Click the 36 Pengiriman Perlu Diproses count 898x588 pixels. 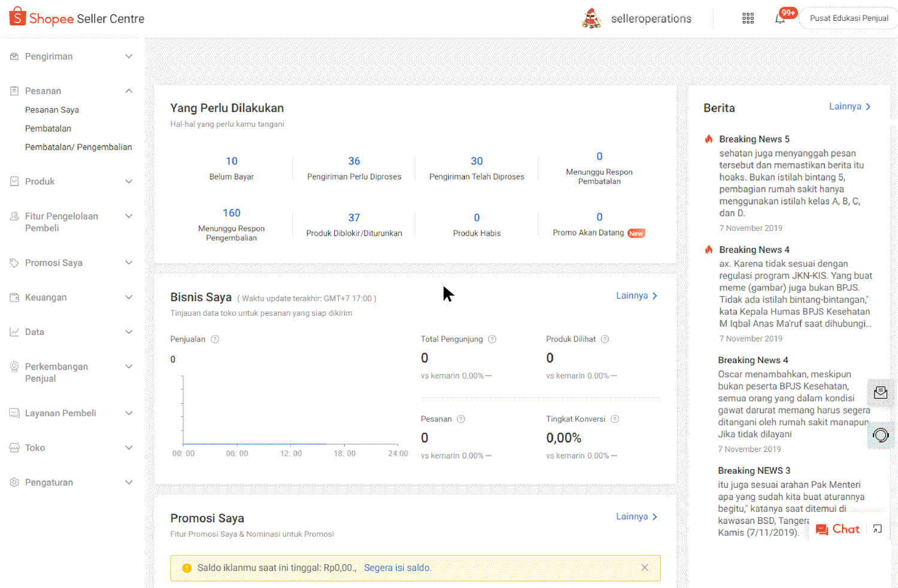[354, 161]
